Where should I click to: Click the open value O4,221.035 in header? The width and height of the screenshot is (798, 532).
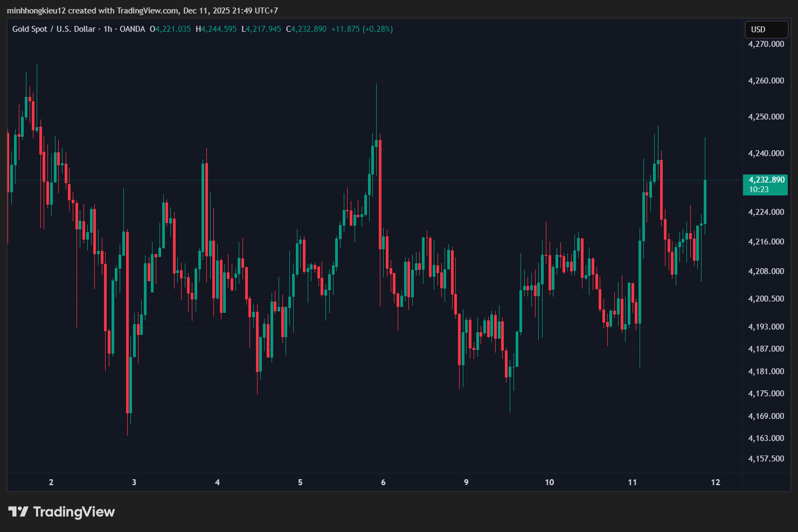pos(170,29)
